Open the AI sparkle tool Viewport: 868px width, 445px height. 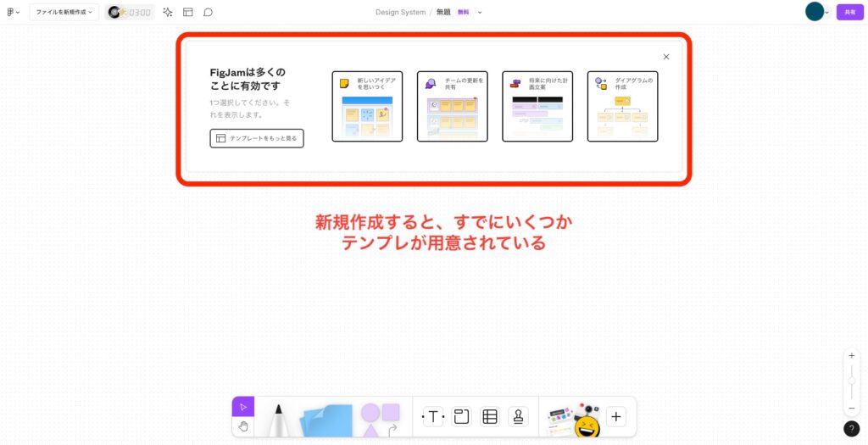pyautogui.click(x=168, y=12)
